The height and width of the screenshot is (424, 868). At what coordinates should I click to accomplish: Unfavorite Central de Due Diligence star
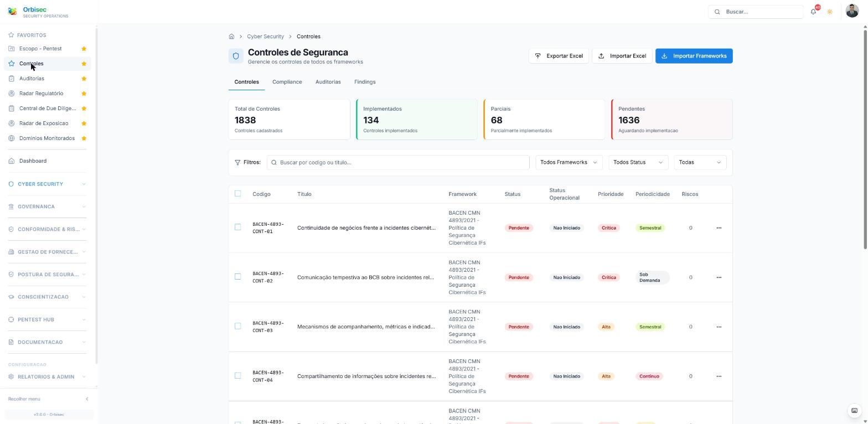point(84,108)
